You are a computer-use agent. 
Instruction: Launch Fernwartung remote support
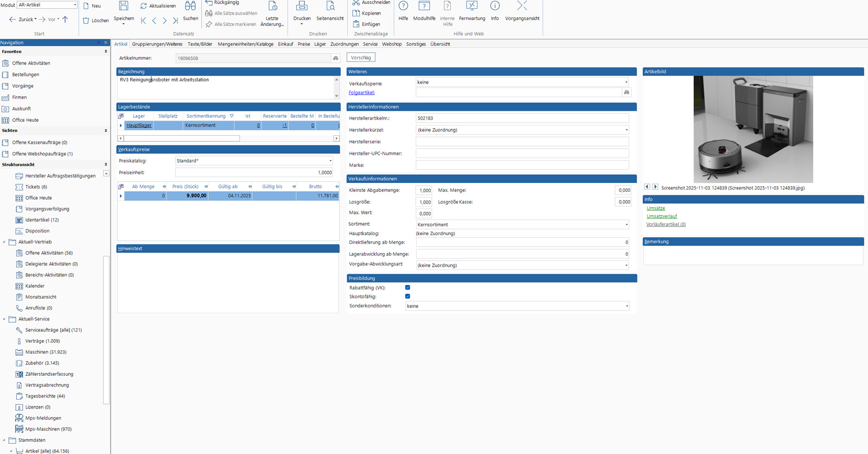[x=472, y=7]
